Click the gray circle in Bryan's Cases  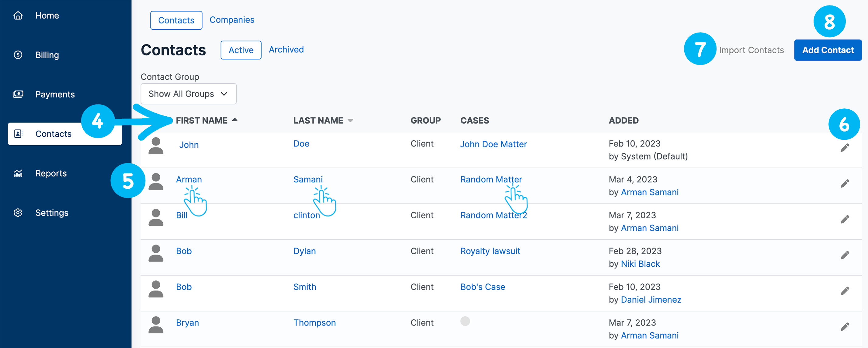click(465, 321)
